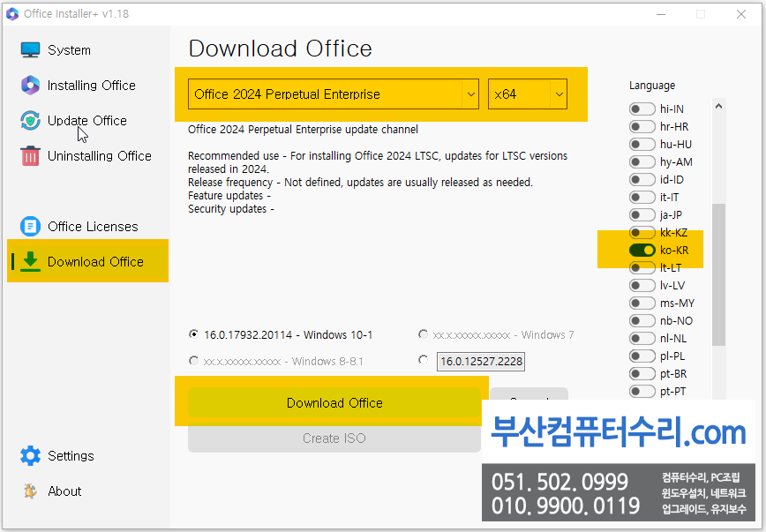
Task: Turn on the nb-NO language switch
Action: coord(642,320)
